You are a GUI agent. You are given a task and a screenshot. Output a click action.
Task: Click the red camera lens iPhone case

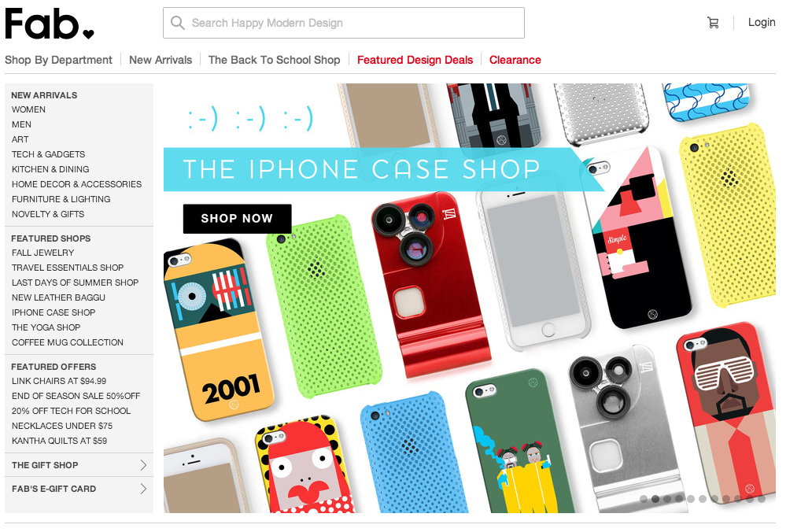(431, 283)
